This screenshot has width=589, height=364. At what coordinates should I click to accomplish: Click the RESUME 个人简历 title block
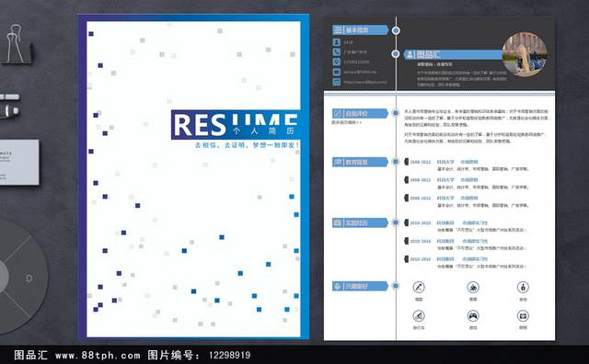[236, 125]
